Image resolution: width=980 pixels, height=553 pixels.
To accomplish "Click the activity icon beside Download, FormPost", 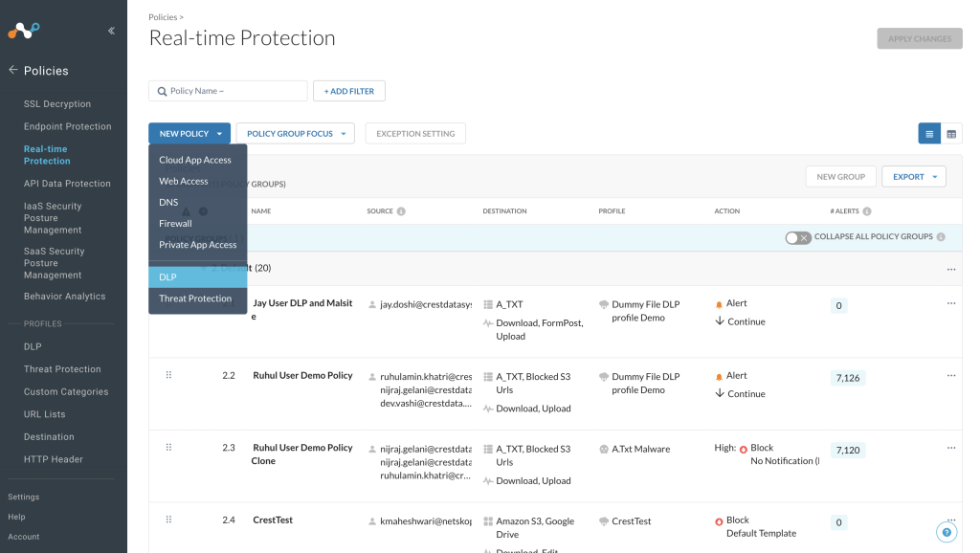I will pos(488,323).
